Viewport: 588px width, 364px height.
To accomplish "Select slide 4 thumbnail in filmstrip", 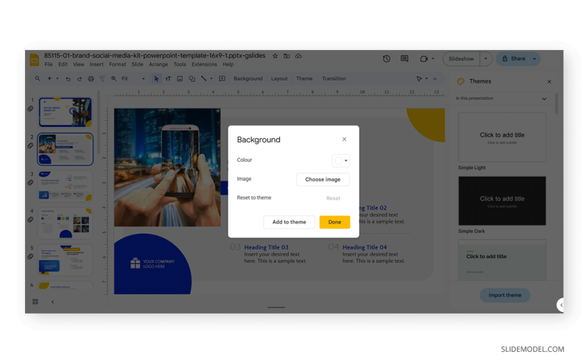I will coord(66,223).
